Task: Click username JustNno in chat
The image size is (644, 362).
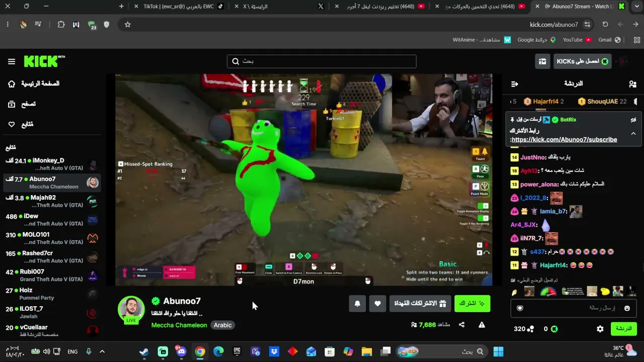Action: pos(533,157)
